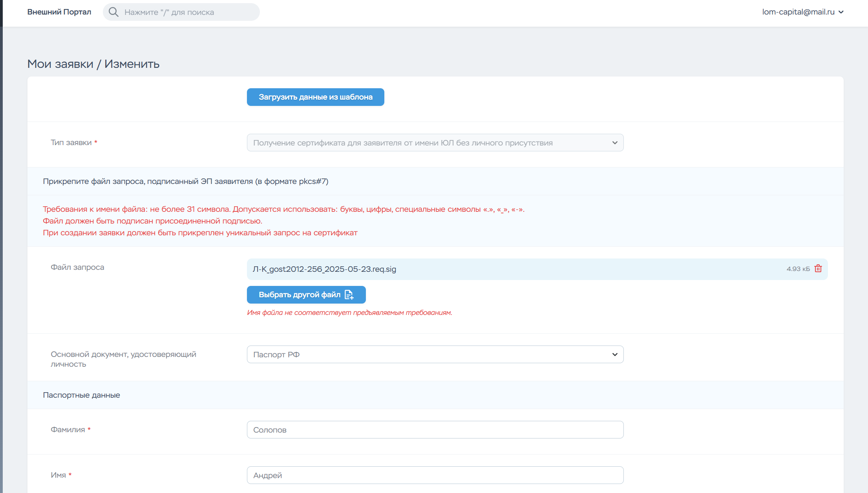Focus the search field Нажмите "/" для поиска

(181, 12)
